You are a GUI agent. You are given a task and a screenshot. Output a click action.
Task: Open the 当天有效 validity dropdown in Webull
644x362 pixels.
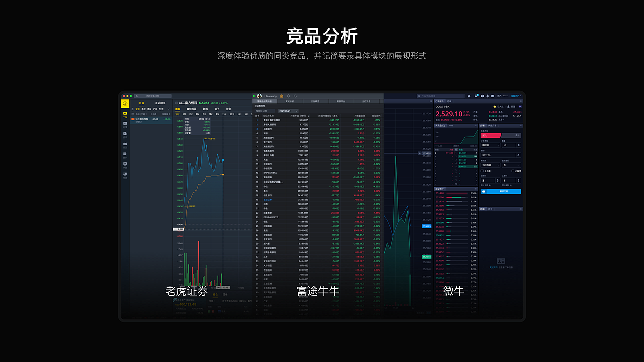(491, 165)
